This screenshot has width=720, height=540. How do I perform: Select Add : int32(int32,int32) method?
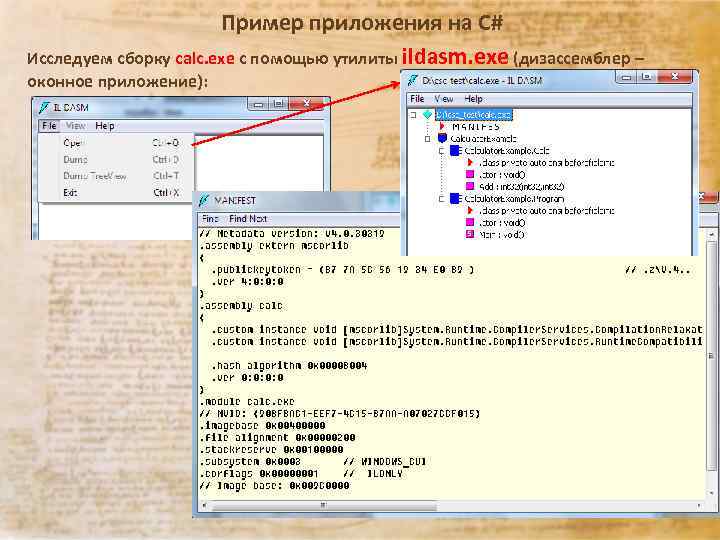[x=522, y=186]
